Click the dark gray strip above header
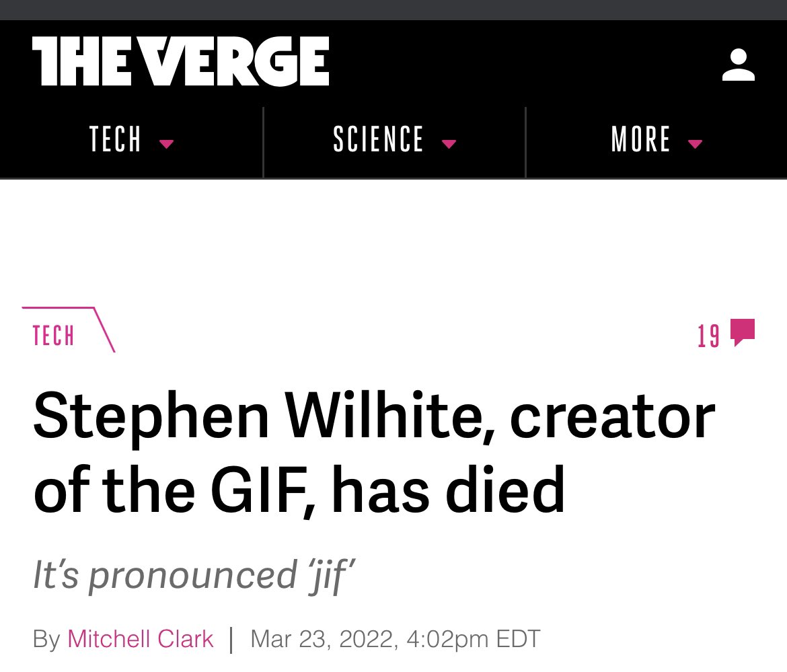 pos(394,9)
